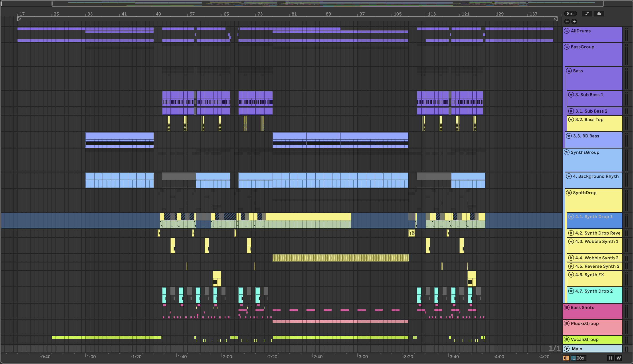
Task: Jump to next locator arrow
Action: (x=574, y=22)
